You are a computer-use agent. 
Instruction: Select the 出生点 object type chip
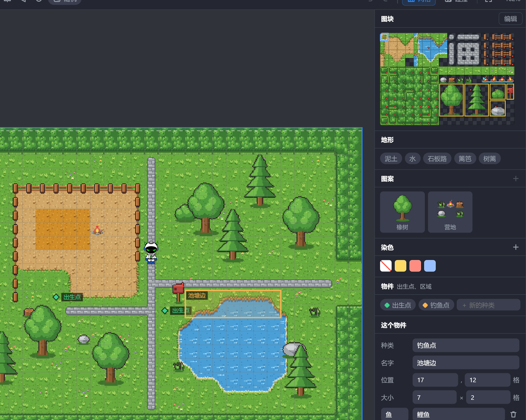pos(398,305)
